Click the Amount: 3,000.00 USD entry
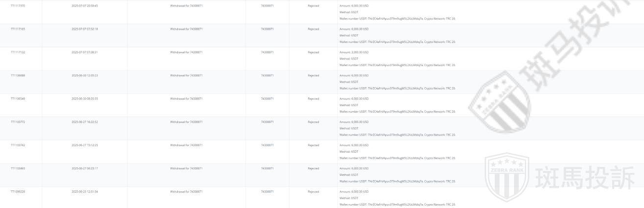 [x=354, y=52]
